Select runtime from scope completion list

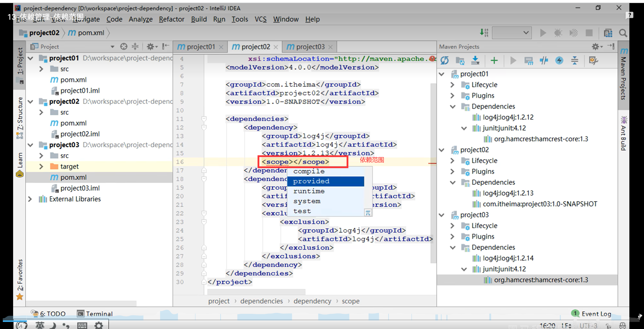click(309, 191)
